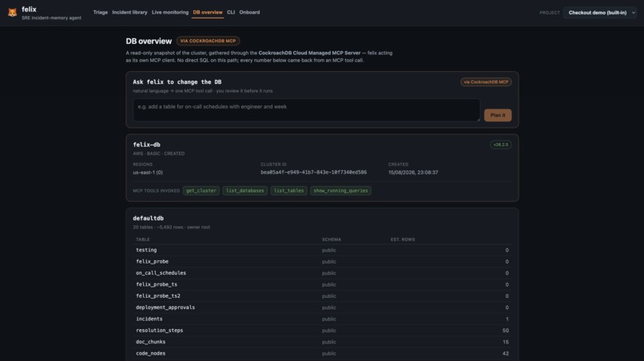
Task: Click the felix-db cluster title
Action: 147,145
